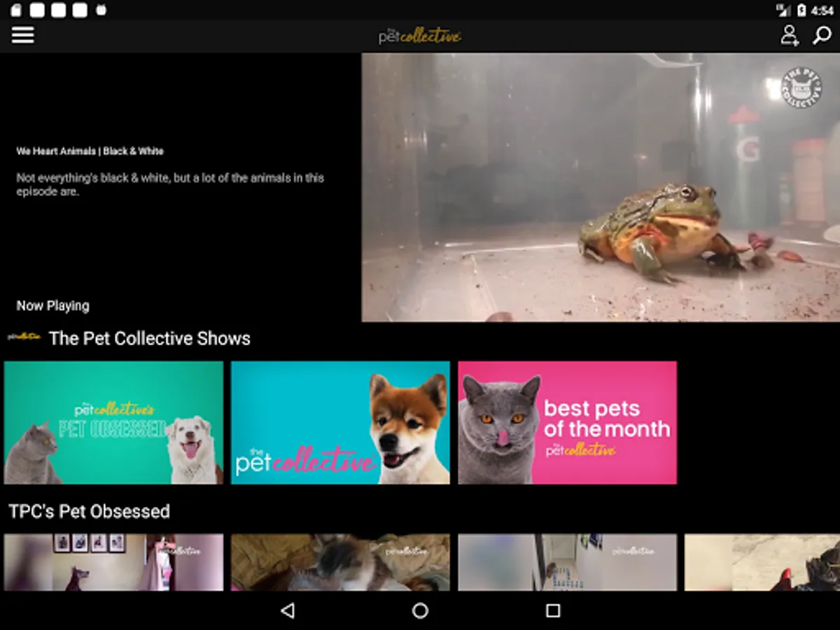Tap the 4:54 clock in status bar
The height and width of the screenshot is (630, 840).
[822, 10]
